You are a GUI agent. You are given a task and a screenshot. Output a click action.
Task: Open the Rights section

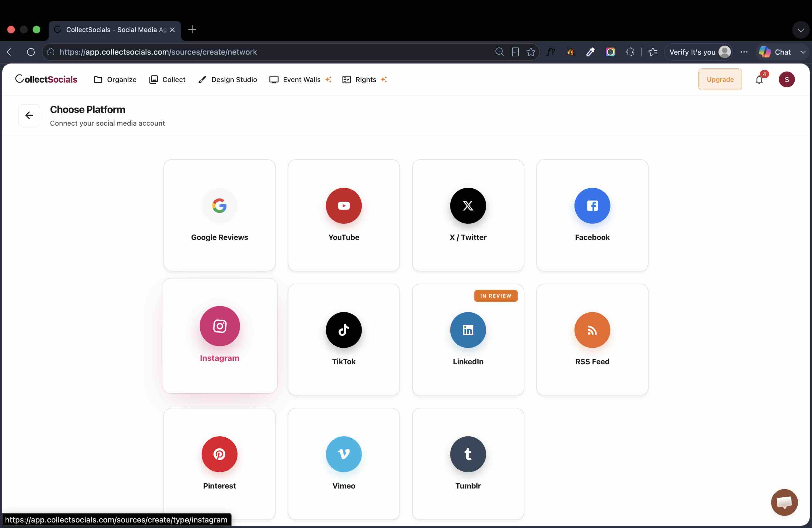(x=364, y=80)
